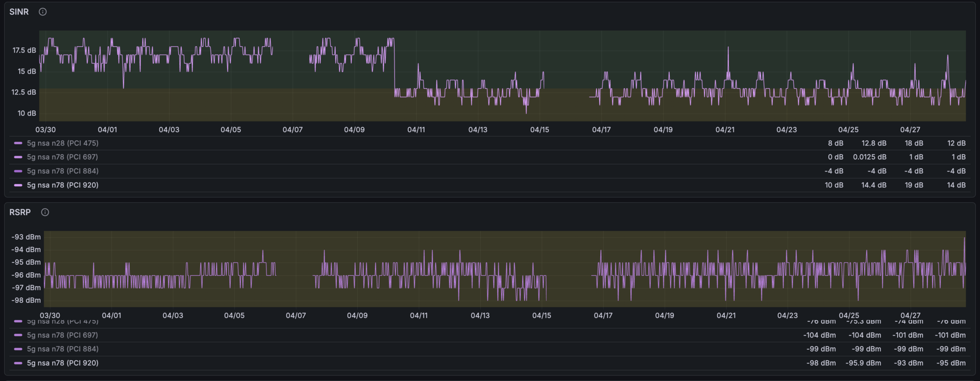The height and width of the screenshot is (381, 980).
Task: Isolate PCI 920 series in RSRP legend
Action: pos(62,363)
